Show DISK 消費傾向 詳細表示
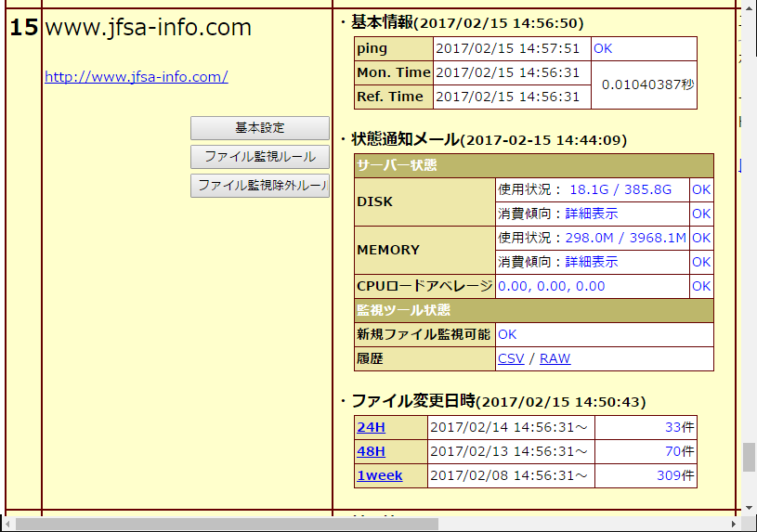 pyautogui.click(x=592, y=214)
